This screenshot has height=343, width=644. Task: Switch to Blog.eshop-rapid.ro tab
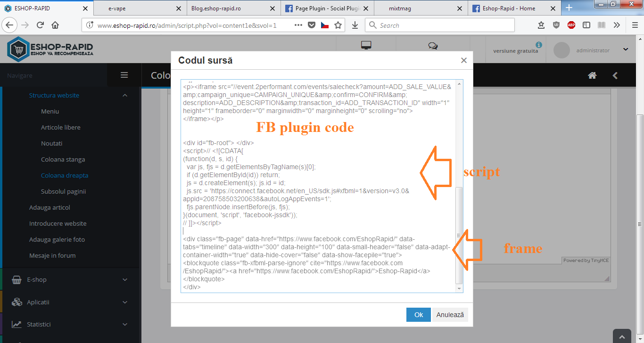coord(233,8)
